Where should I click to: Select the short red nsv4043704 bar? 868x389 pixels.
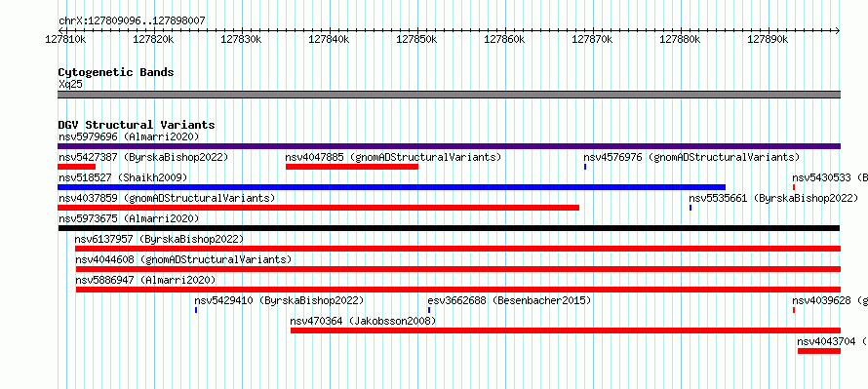click(x=819, y=351)
